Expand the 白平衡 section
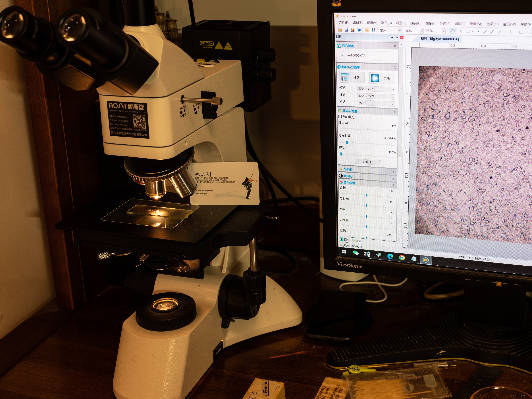This screenshot has height=399, width=532. [393, 172]
